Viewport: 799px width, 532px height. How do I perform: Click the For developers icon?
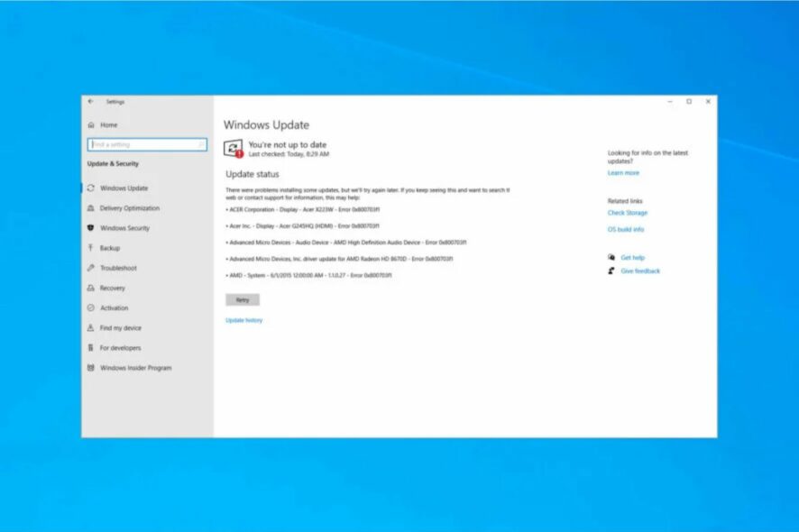[91, 347]
